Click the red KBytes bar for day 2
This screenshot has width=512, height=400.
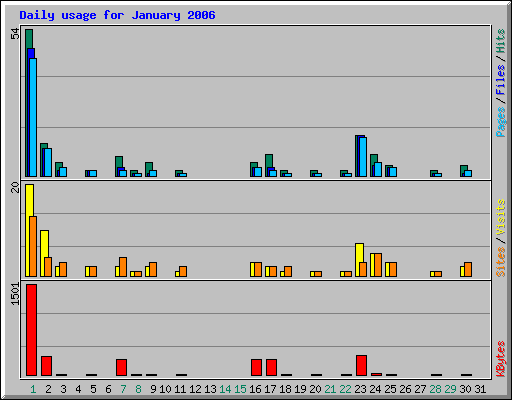point(46,366)
